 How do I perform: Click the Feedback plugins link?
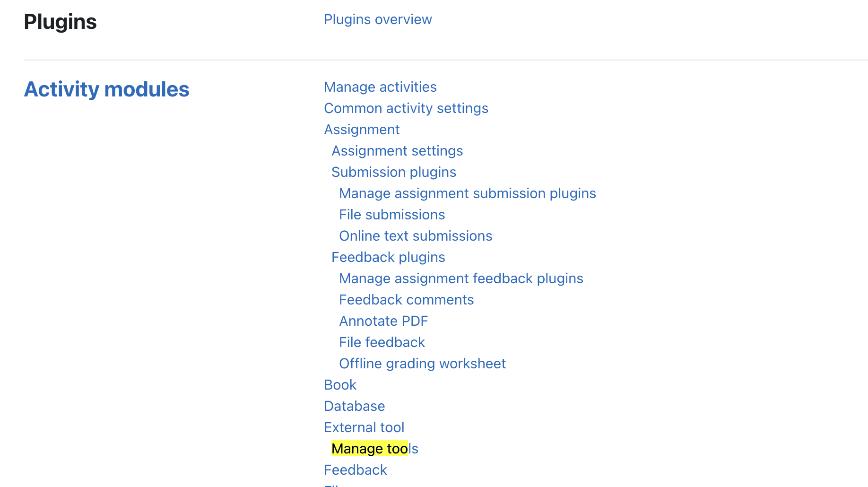coord(388,257)
